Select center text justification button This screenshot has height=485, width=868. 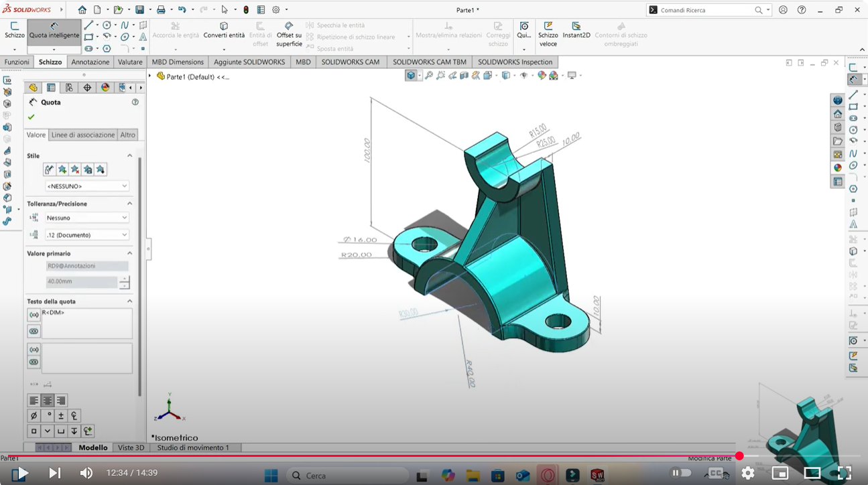point(48,401)
